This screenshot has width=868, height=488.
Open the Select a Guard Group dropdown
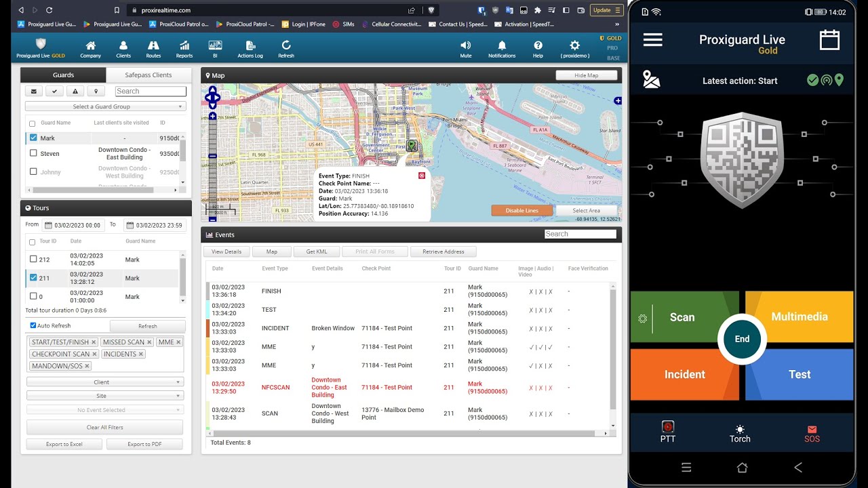105,106
